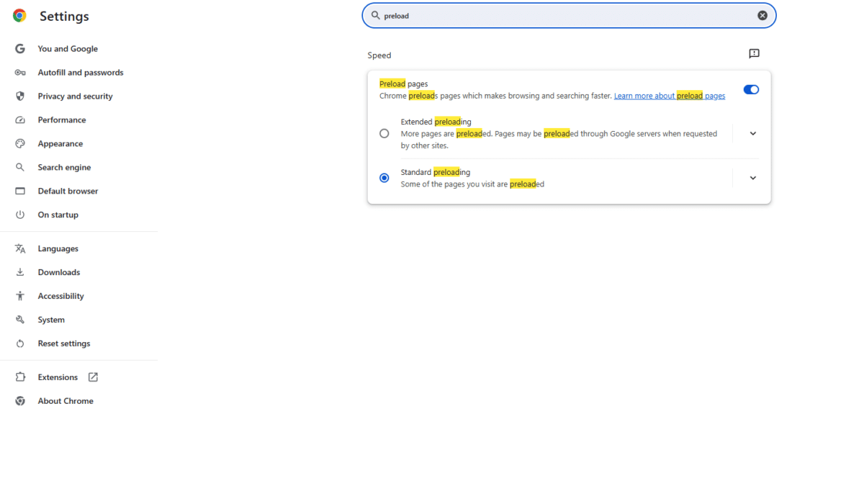This screenshot has width=864, height=504.
Task: Click the speedometer icon for Performance
Action: [x=20, y=120]
